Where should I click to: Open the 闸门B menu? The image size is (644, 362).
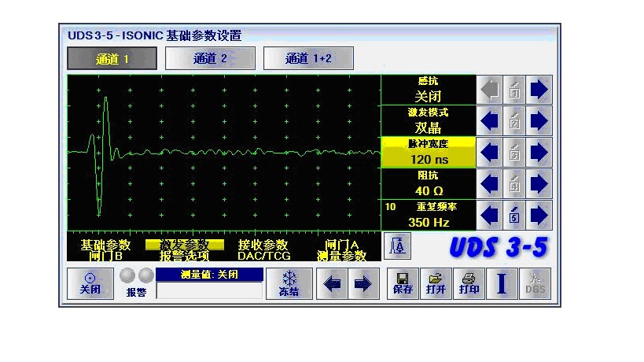(105, 256)
